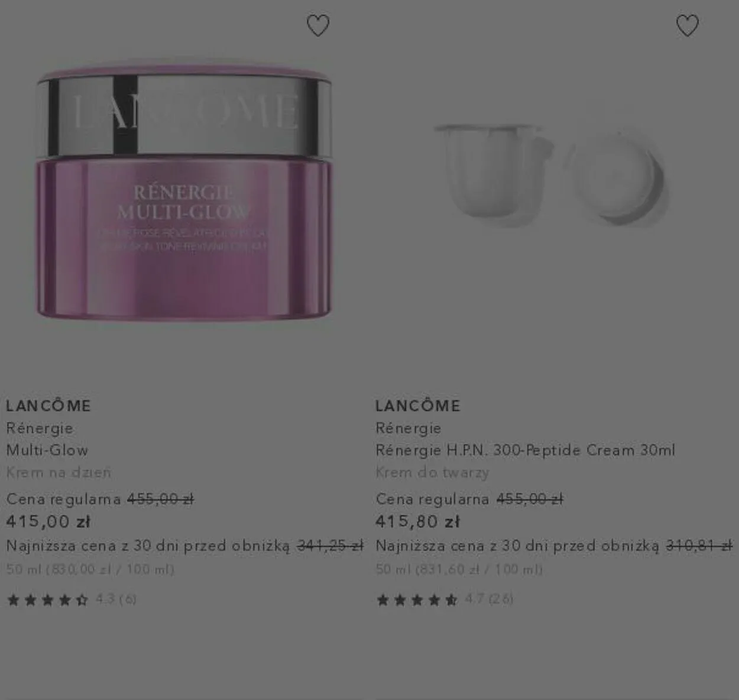The height and width of the screenshot is (700, 739).
Task: Click the 310,81 zł lowest price note
Action: pos(699,546)
